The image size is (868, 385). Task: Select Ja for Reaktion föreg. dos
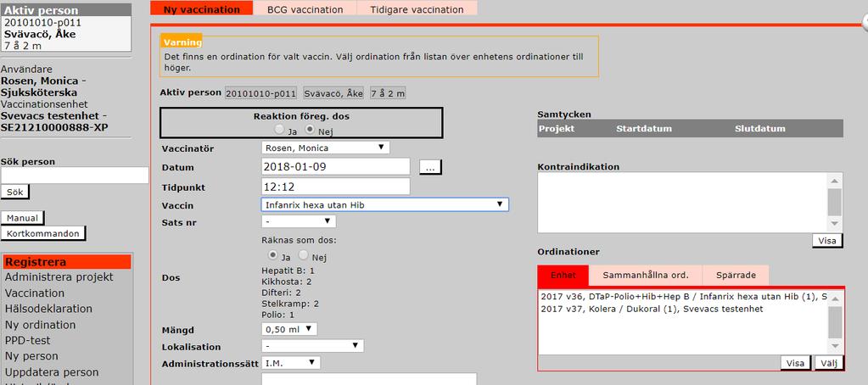click(x=281, y=130)
